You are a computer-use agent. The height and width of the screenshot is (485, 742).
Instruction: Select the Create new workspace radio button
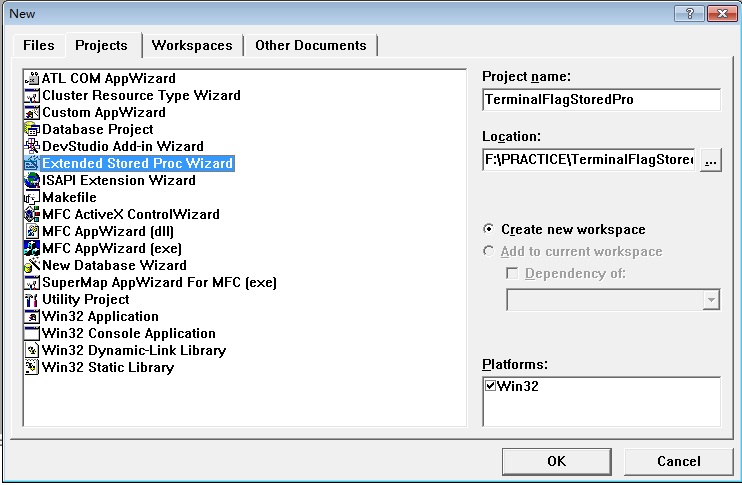click(488, 229)
